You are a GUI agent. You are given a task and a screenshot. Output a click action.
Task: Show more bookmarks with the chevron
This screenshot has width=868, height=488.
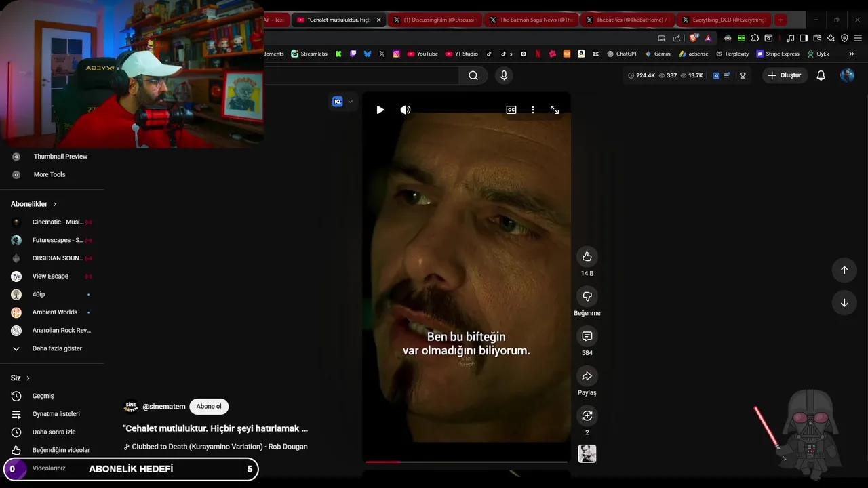pos(852,54)
